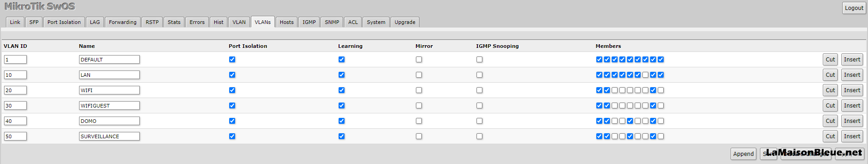
Task: Uncheck Port Isolation for LAN VLAN
Action: point(232,75)
